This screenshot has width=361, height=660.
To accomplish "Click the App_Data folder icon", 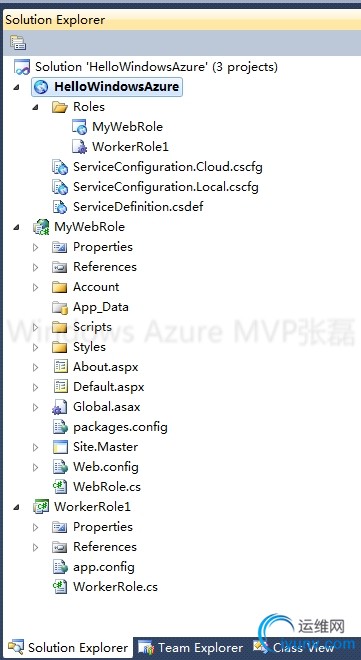I will tap(60, 307).
